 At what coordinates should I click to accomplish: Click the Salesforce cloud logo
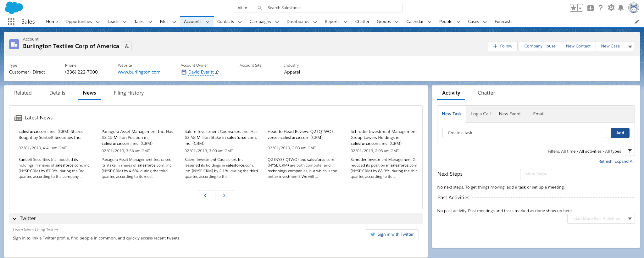point(14,8)
